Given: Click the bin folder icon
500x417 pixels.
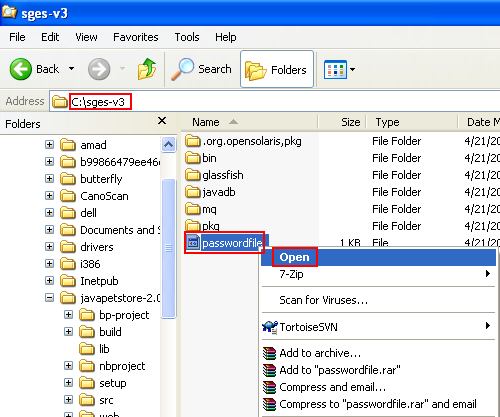Looking at the screenshot, I should 193,158.
